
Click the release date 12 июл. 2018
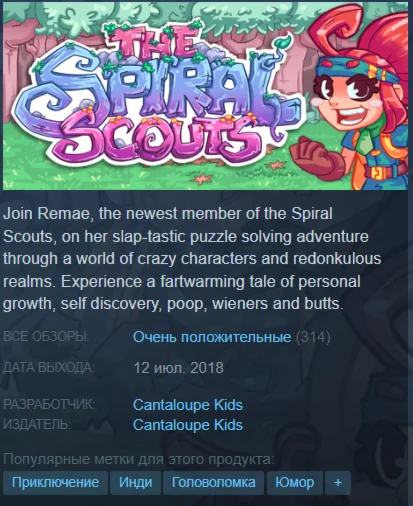coord(179,368)
